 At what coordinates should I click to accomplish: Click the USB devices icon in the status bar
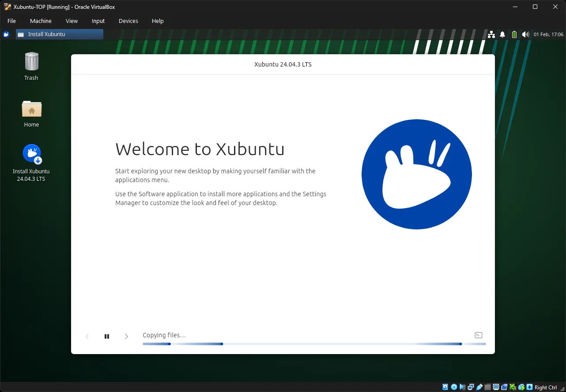(x=479, y=387)
